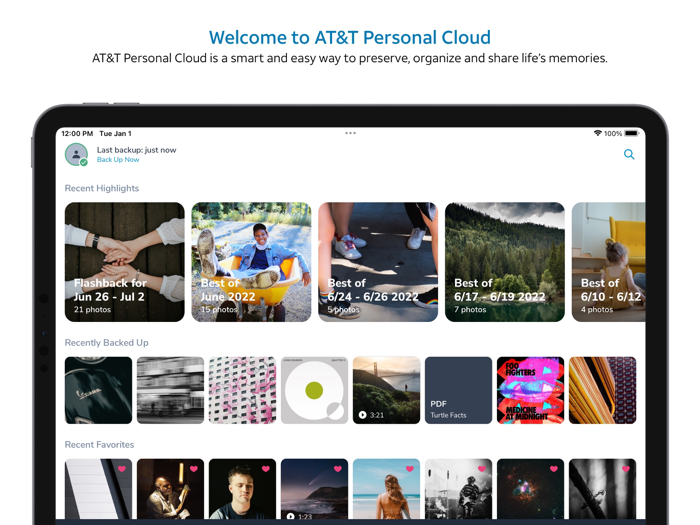Tap the three-dot multitasking indicator
The width and height of the screenshot is (700, 525).
tap(350, 133)
